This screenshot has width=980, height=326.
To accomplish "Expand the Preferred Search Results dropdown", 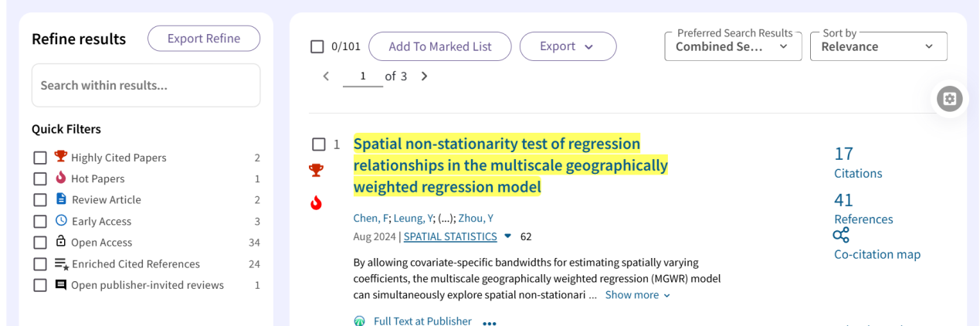I will [x=732, y=46].
